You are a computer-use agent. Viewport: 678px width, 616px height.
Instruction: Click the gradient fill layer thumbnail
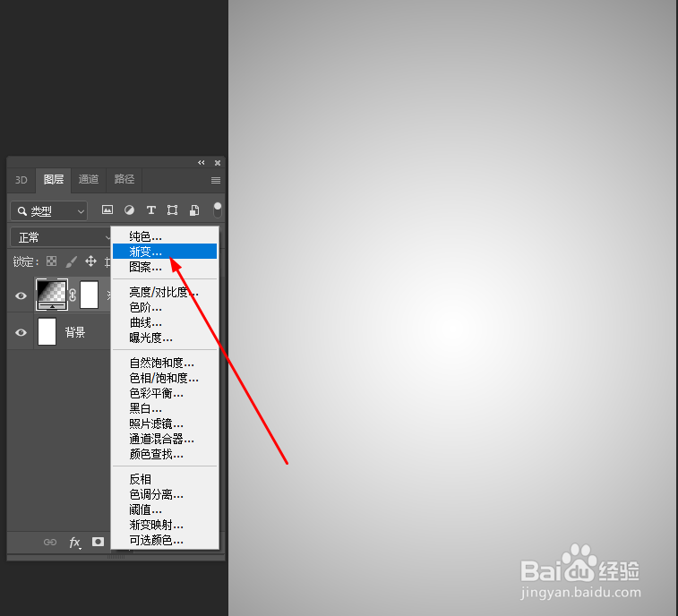[x=51, y=295]
